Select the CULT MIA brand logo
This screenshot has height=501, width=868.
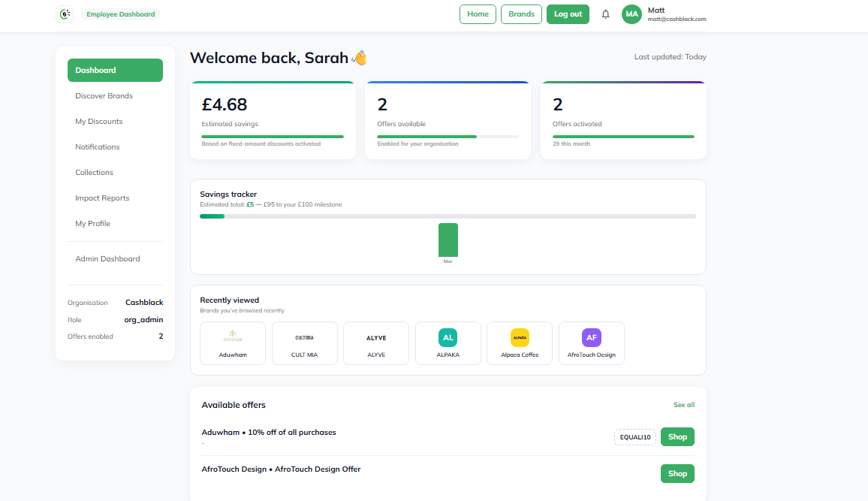304,337
